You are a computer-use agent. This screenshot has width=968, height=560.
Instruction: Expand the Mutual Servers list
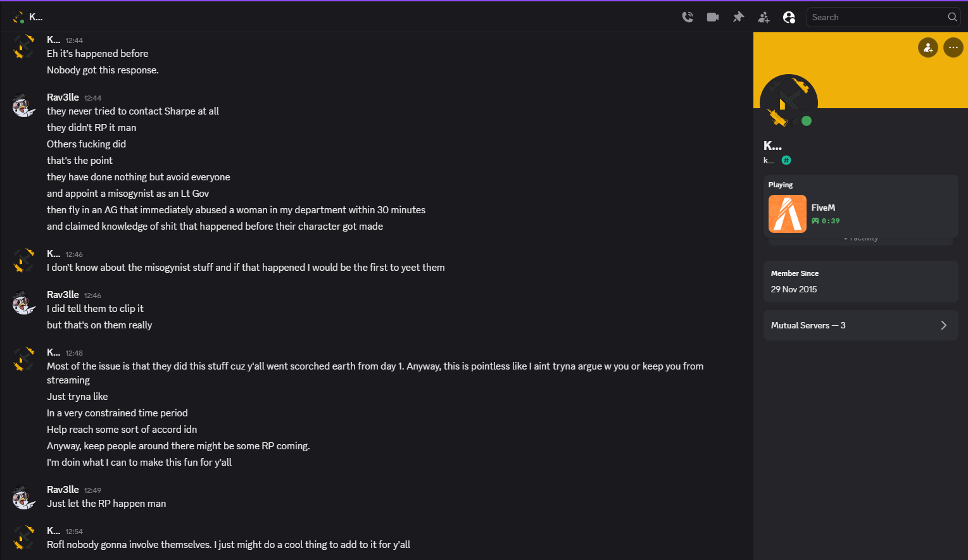tap(860, 325)
